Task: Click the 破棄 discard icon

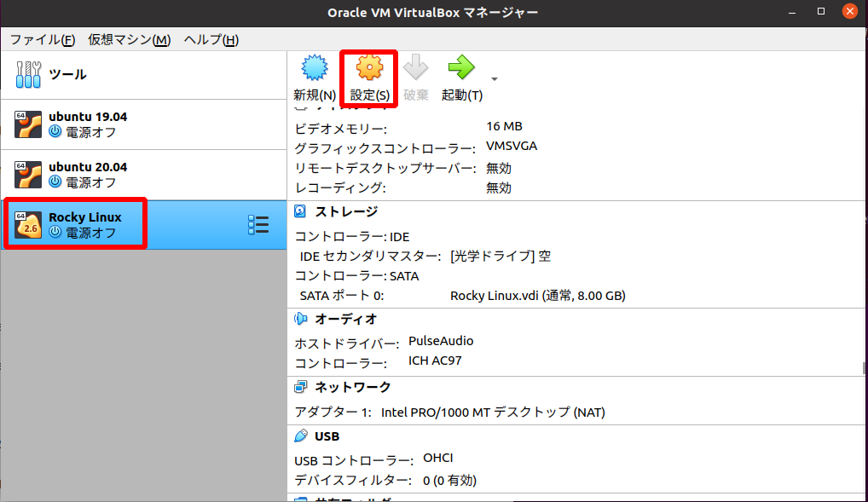Action: pos(416,68)
